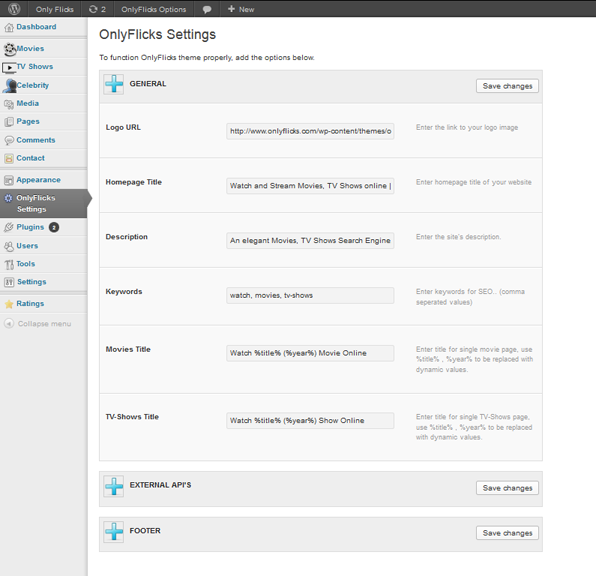
Task: Click the plus icon beside New
Action: coord(231,9)
